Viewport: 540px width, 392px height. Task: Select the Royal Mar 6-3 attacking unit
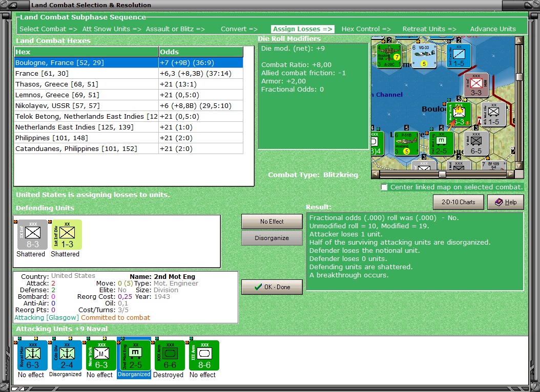click(x=32, y=355)
